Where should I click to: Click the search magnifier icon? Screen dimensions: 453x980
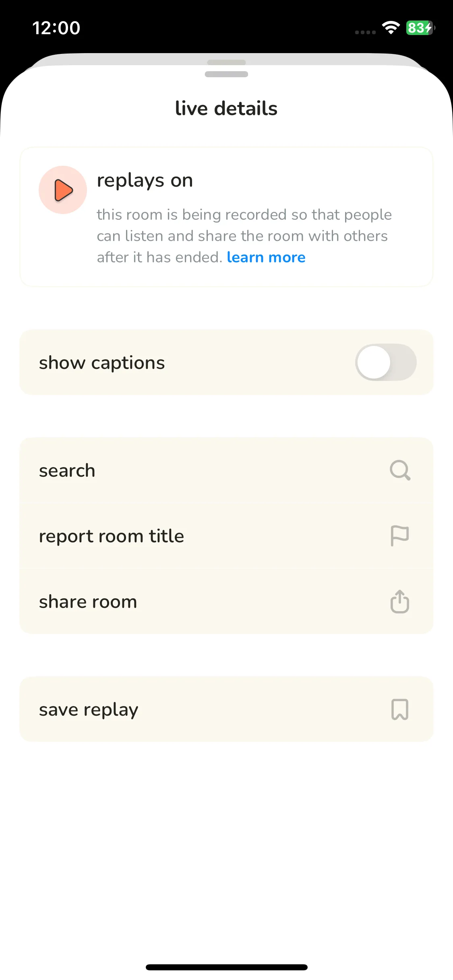(x=400, y=470)
